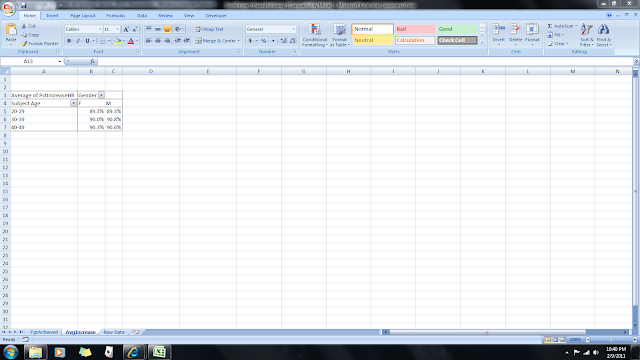Switch to the Insert ribbon tab
640x360 pixels.
pyautogui.click(x=52, y=16)
